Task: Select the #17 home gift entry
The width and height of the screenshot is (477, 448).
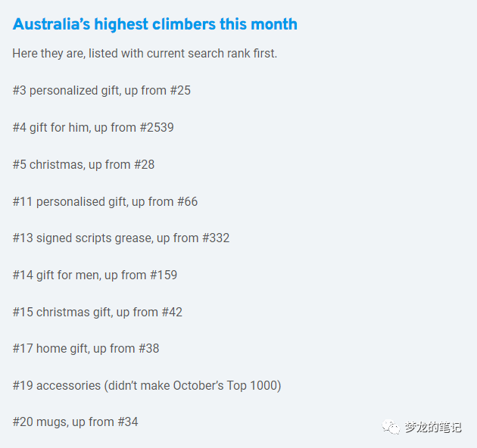Action: [86, 349]
